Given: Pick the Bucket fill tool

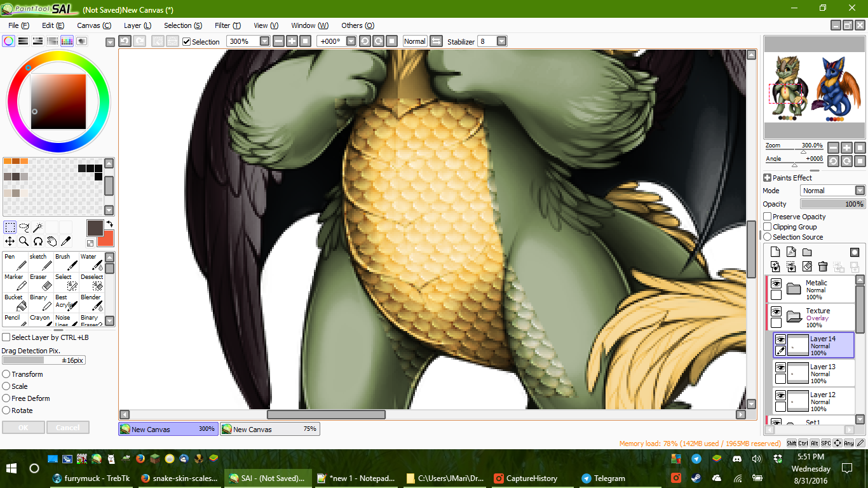Looking at the screenshot, I should click(14, 302).
